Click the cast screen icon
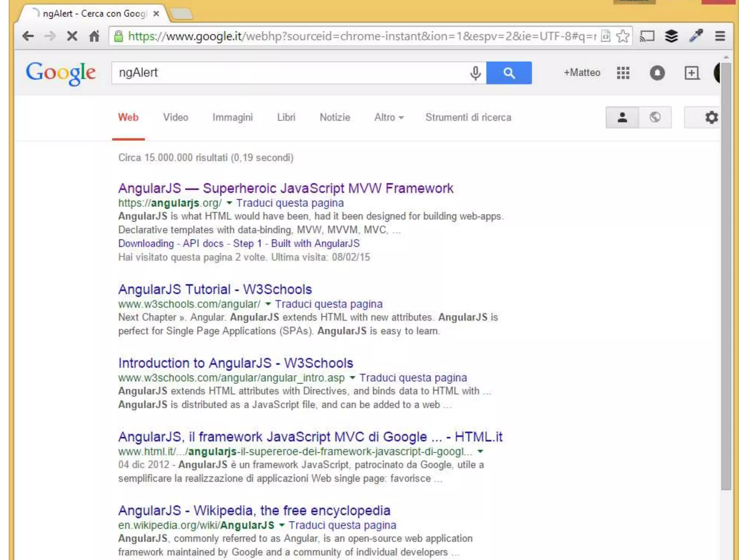747x560 pixels. coord(647,36)
